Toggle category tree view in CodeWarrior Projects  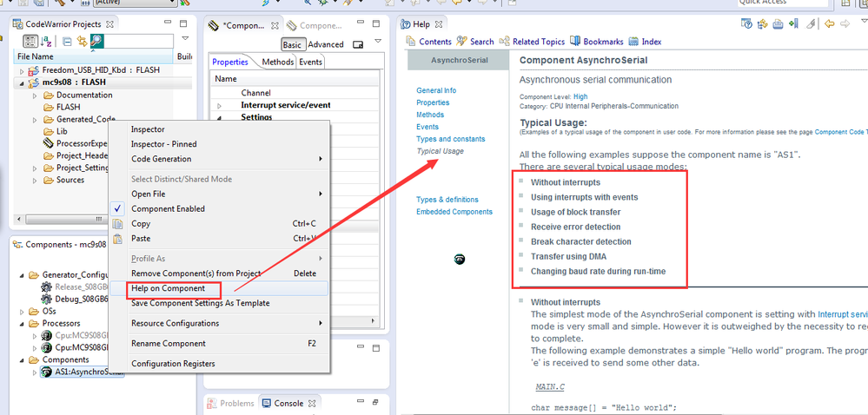coord(30,41)
